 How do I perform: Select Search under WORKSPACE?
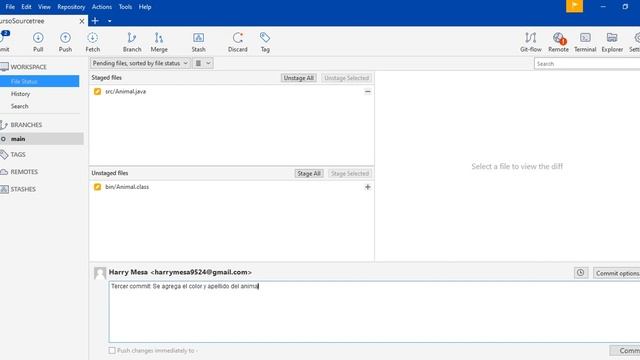tap(20, 106)
